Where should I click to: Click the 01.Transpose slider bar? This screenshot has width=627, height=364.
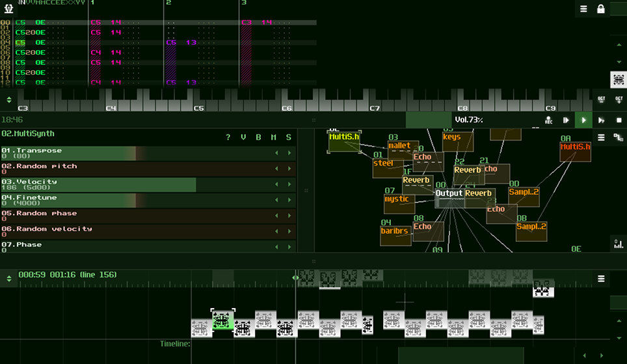[148, 153]
